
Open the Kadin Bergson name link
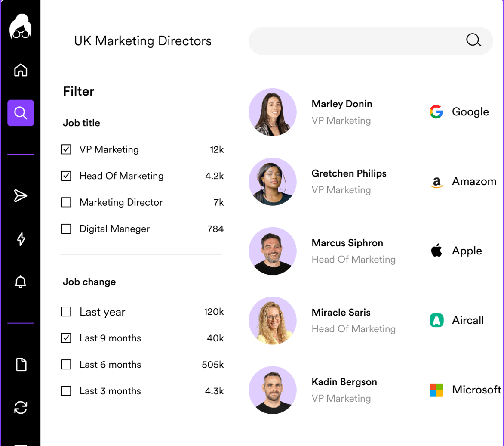344,382
